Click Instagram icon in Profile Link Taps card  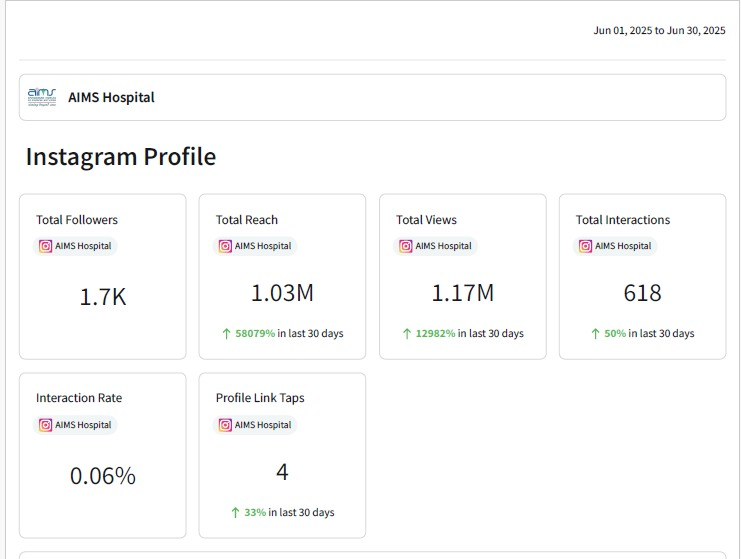click(225, 425)
